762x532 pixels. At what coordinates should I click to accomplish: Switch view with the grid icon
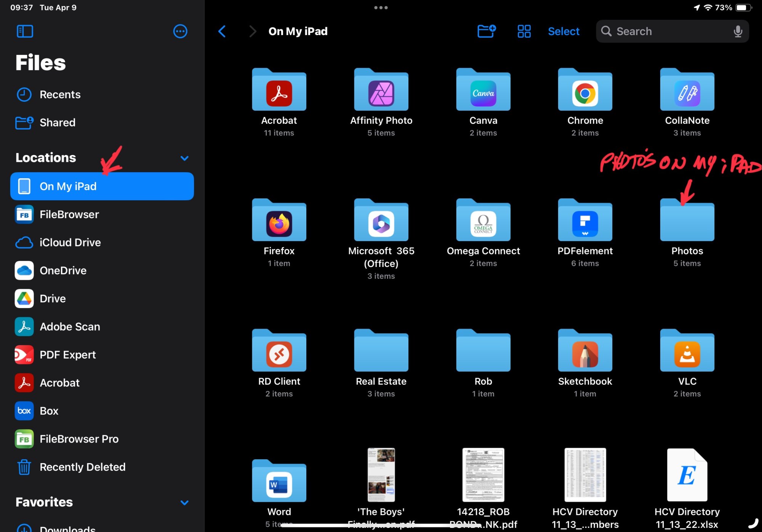[524, 31]
